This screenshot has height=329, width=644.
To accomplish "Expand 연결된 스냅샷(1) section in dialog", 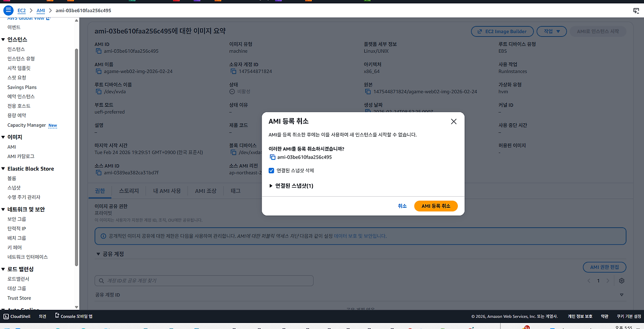I will click(291, 186).
